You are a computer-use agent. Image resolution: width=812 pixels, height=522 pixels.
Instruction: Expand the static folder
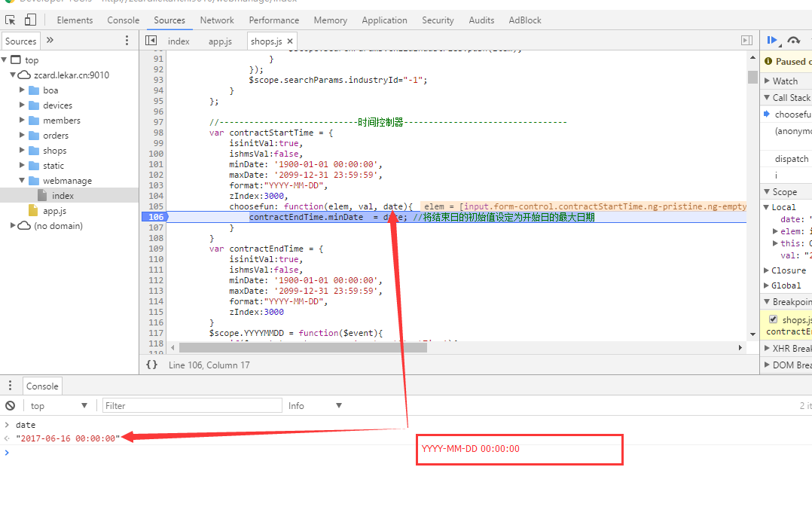22,165
